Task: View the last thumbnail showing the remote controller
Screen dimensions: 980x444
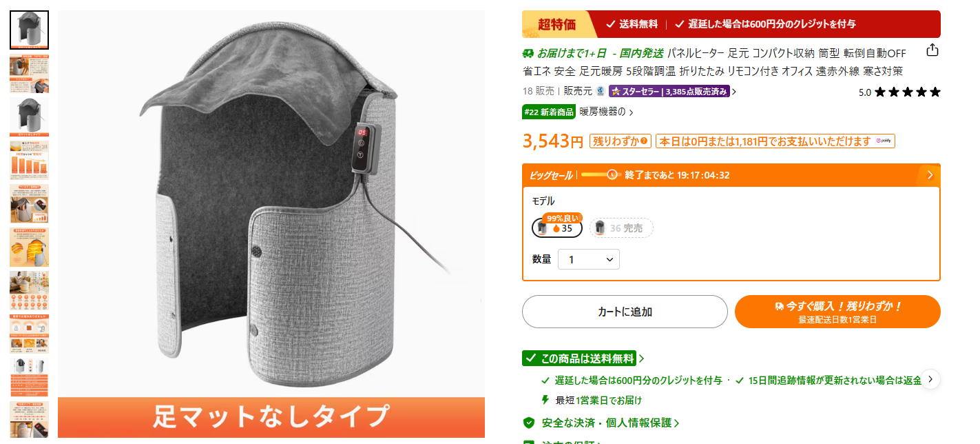Action: tap(29, 420)
